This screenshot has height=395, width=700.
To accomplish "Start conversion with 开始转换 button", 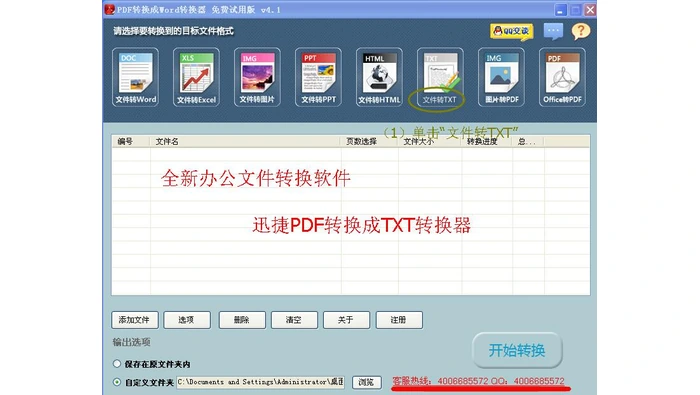I will click(x=517, y=350).
